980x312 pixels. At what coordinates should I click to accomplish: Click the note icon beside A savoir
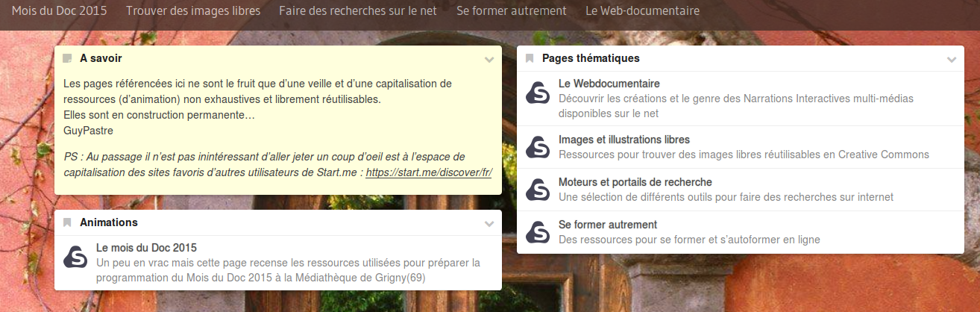68,58
